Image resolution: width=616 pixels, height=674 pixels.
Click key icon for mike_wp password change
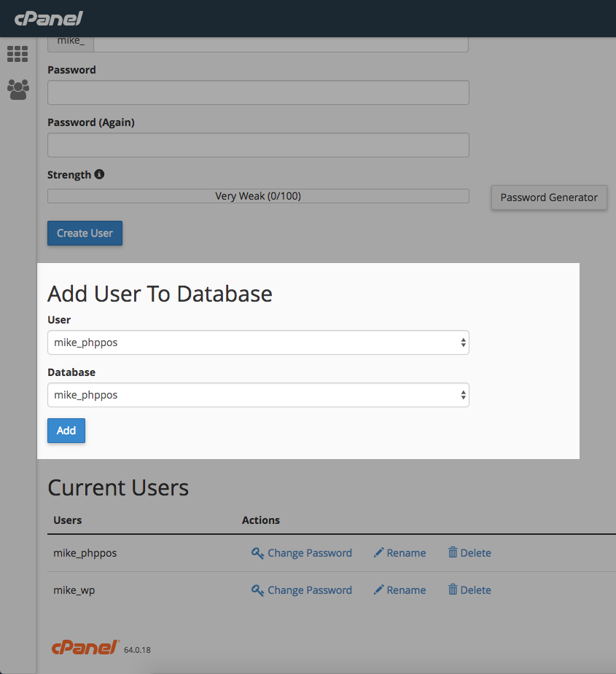[257, 590]
